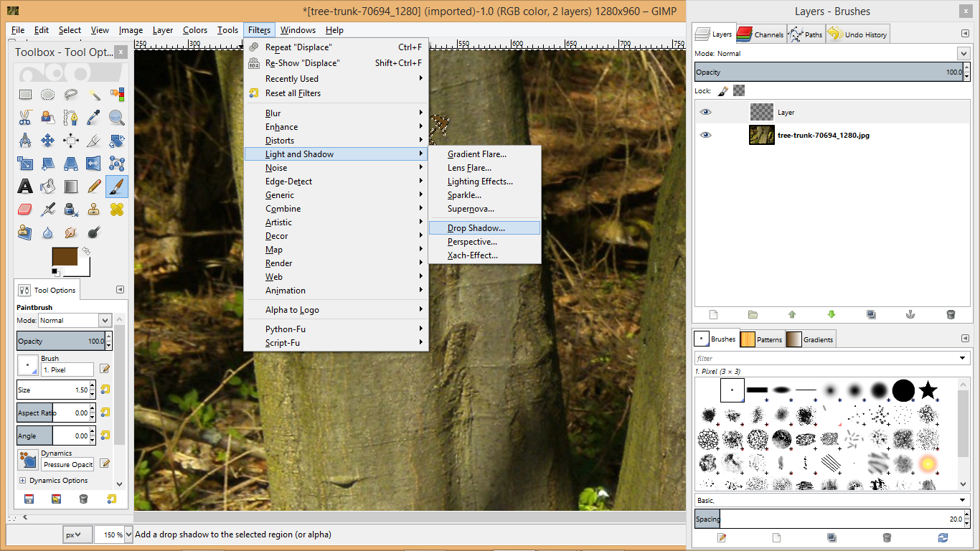Select the large black circle brush
This screenshot has height=551, width=980.
coord(903,390)
